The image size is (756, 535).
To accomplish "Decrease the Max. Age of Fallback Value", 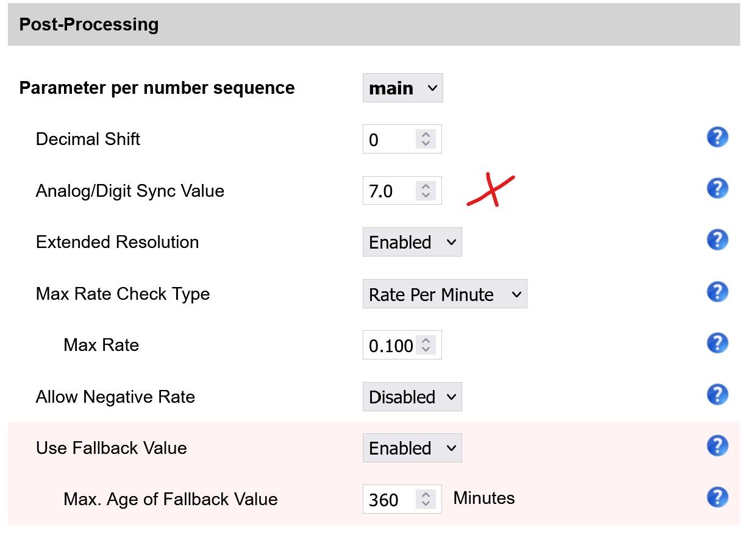I will tap(426, 503).
